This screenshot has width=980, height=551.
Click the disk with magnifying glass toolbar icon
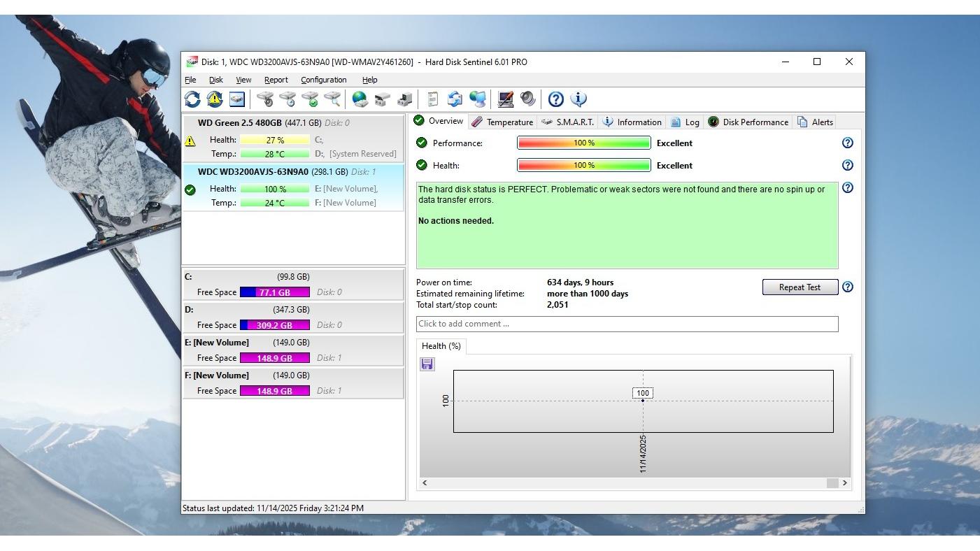point(332,99)
